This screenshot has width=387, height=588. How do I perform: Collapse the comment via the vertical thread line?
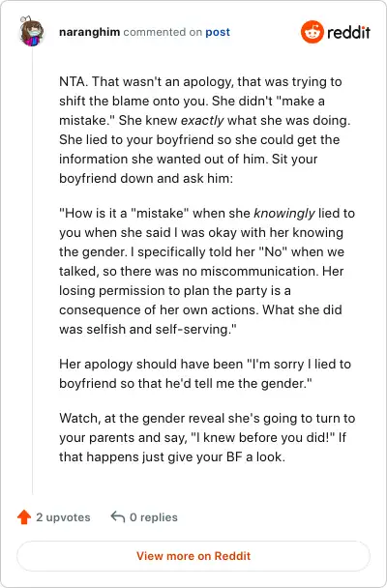click(x=32, y=270)
